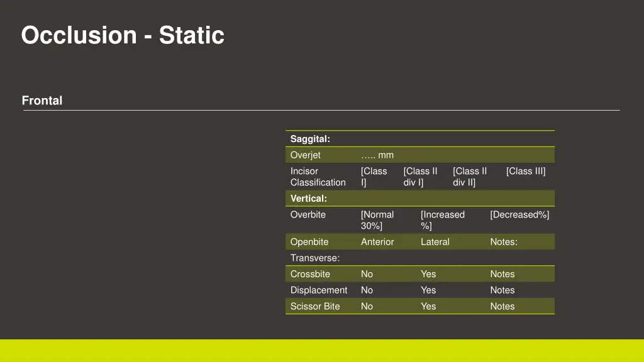Choose the '[Class I]' option cell
The image size is (644, 362).
(x=374, y=177)
